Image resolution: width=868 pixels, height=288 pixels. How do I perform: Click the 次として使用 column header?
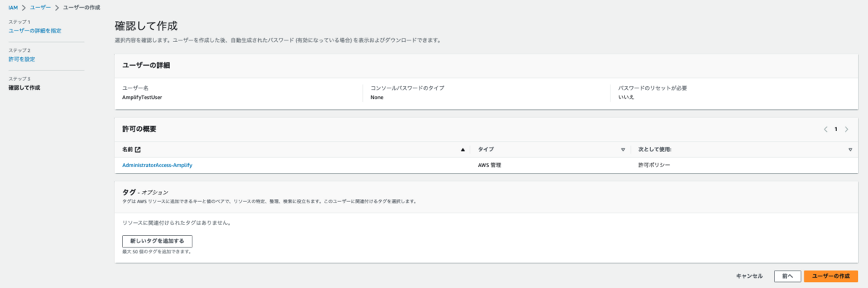(744, 150)
